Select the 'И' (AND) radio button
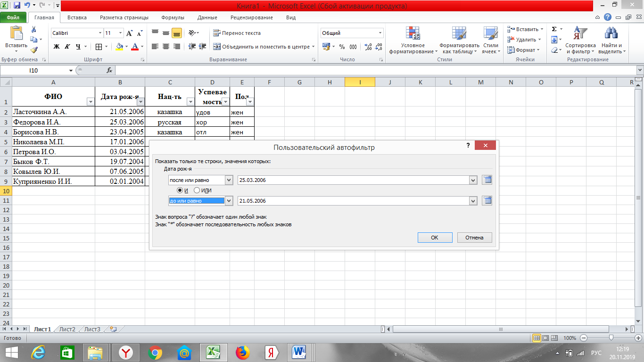The height and width of the screenshot is (362, 644). pos(180,190)
